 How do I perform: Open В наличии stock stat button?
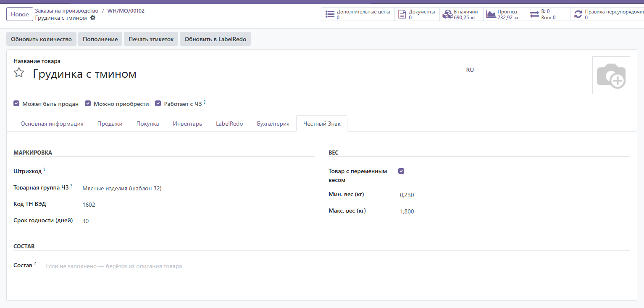click(461, 14)
